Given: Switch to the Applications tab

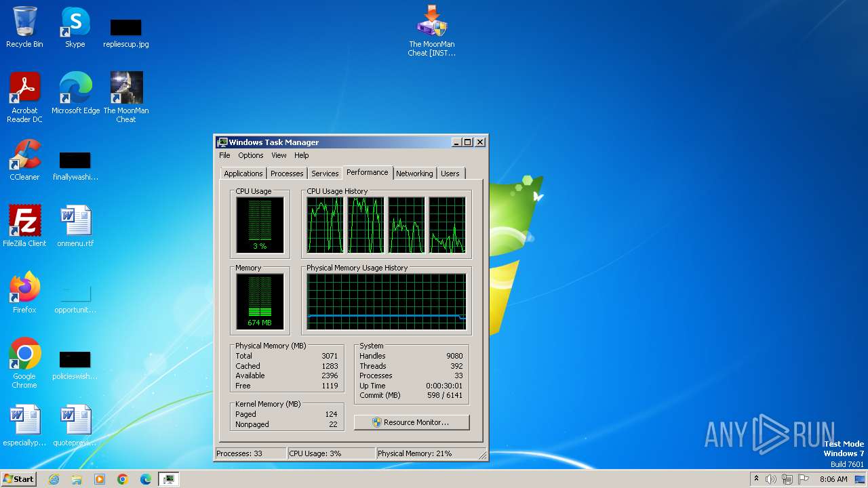Looking at the screenshot, I should point(243,174).
